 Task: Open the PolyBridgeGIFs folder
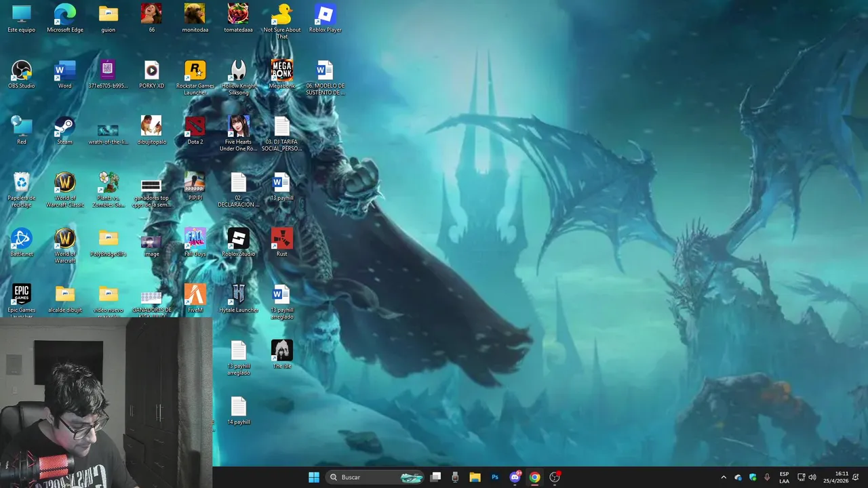point(108,243)
